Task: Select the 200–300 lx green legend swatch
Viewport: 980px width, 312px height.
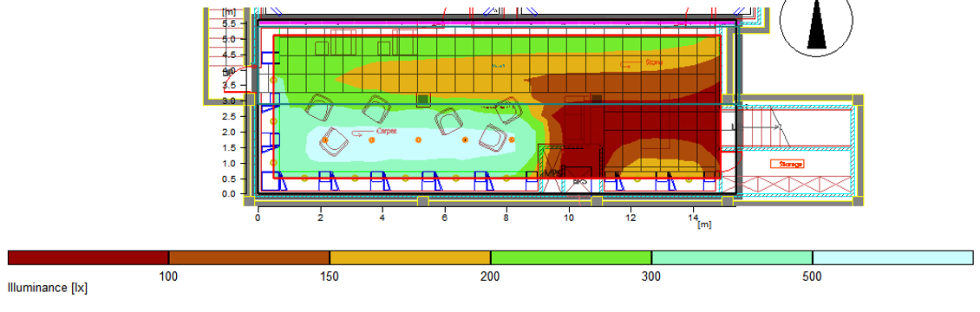Action: pos(572,257)
